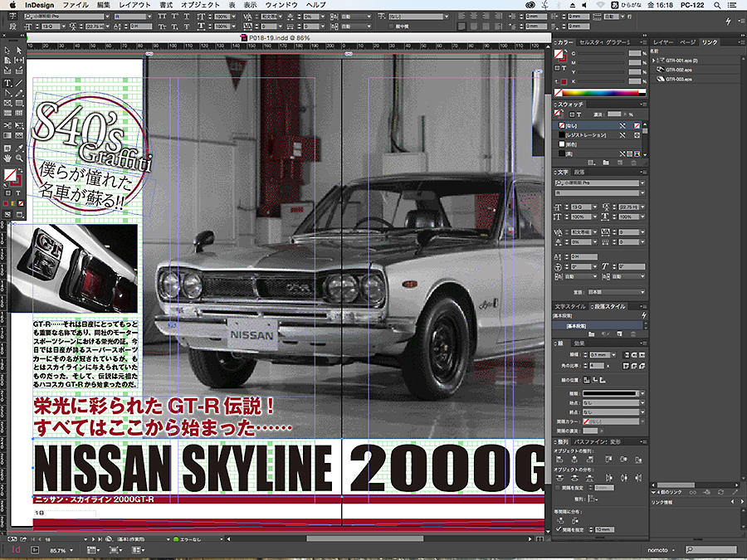Swap fill and stroke in the toolbox
This screenshot has height=560, width=747.
point(21,170)
